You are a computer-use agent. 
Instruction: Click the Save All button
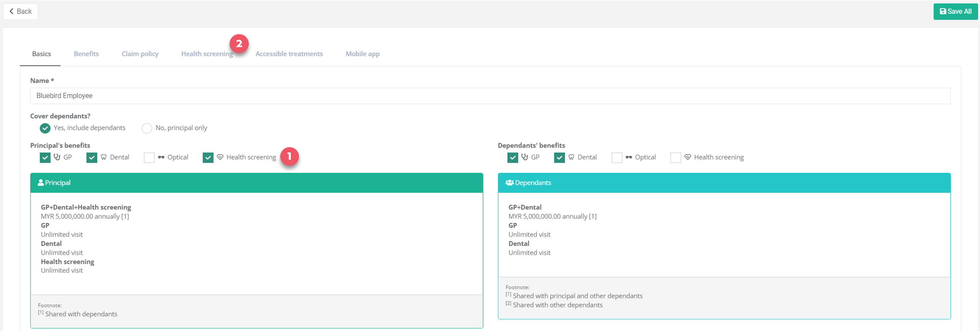955,11
